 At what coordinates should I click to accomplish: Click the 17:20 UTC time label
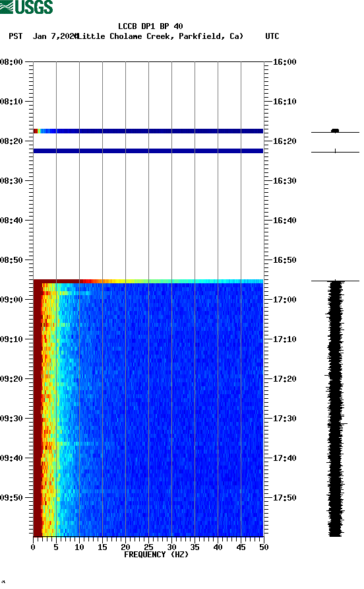(x=284, y=378)
